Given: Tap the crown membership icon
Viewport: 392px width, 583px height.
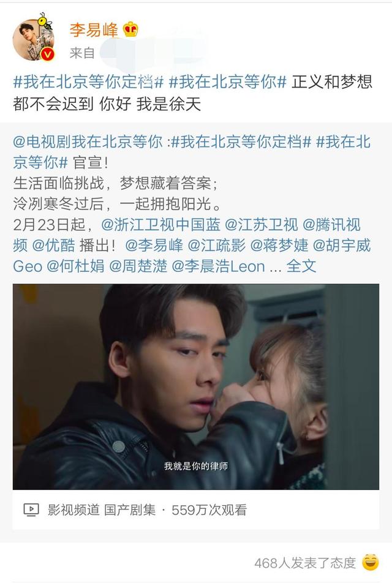Looking at the screenshot, I should [x=130, y=30].
